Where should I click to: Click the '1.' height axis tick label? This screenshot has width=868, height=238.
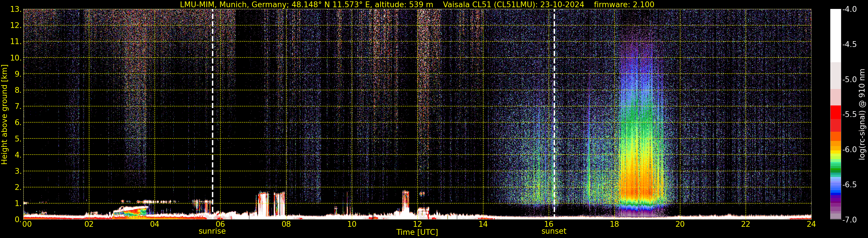18,204
